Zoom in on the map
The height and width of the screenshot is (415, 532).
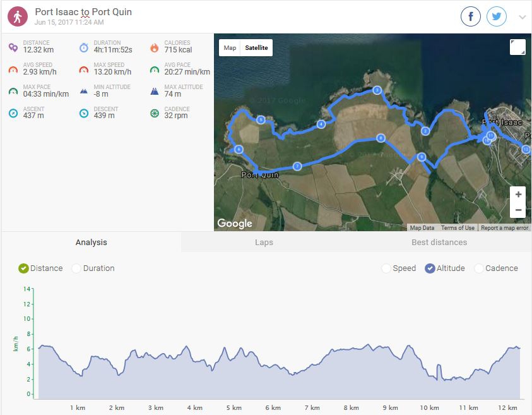pos(518,195)
